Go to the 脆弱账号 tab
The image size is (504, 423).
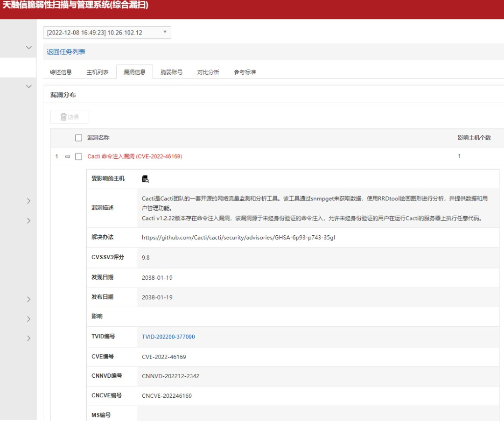pos(171,72)
